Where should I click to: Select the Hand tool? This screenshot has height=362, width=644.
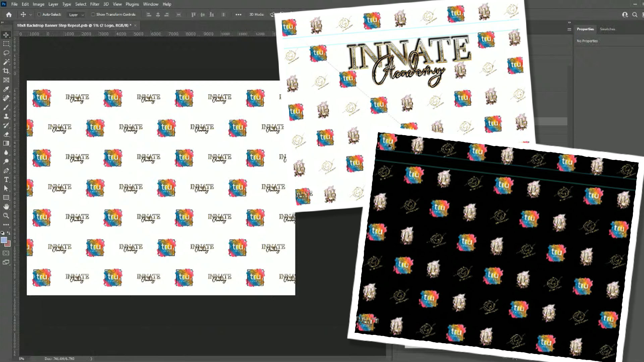tap(6, 206)
